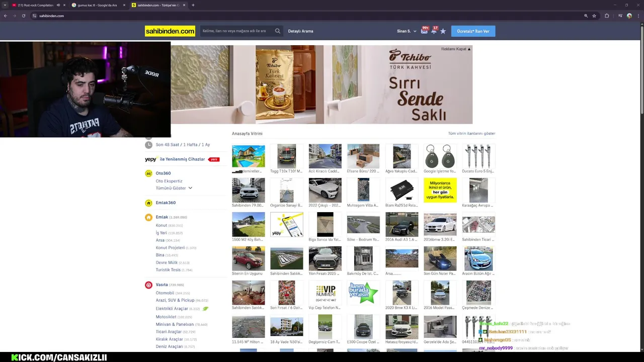Select the sahibinden.com browser tab
This screenshot has width=644, height=362.
158,5
